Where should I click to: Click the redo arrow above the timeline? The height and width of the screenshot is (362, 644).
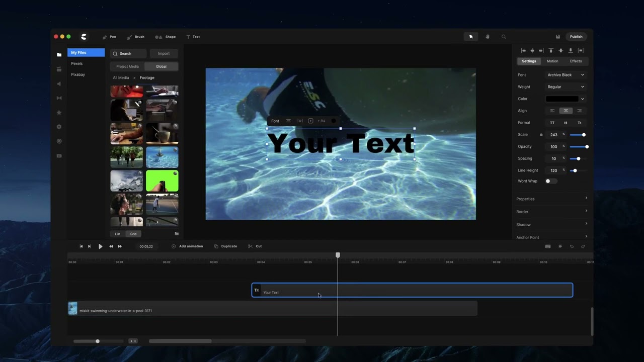tap(583, 246)
